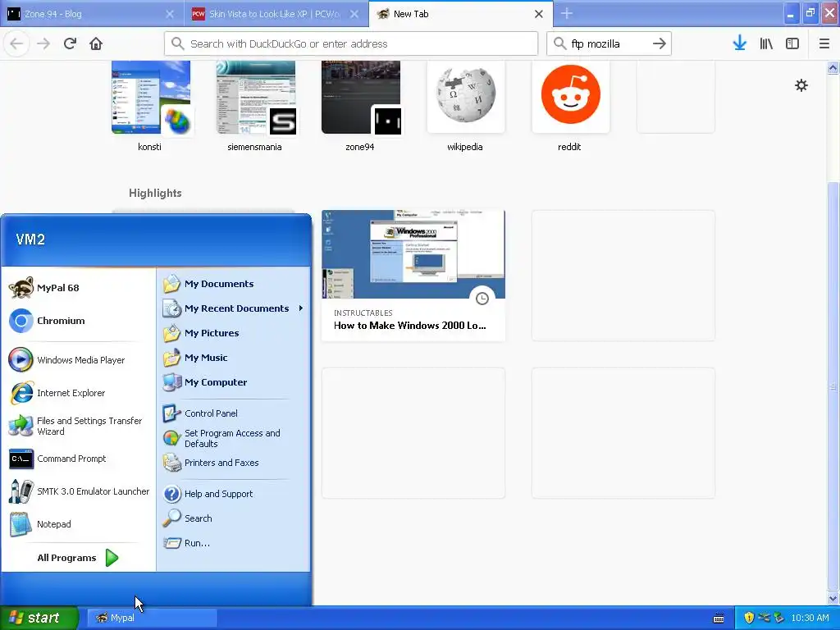Open Windows Media Player
This screenshot has height=630, width=840.
point(80,360)
